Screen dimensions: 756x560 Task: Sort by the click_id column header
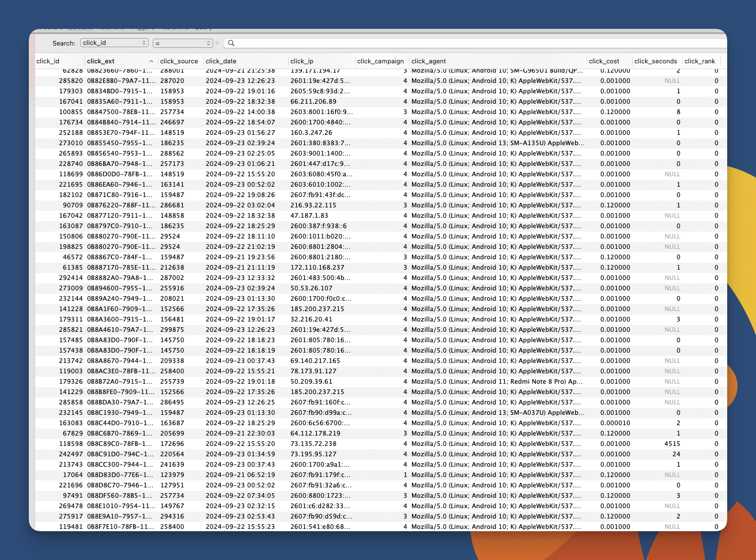pos(48,61)
